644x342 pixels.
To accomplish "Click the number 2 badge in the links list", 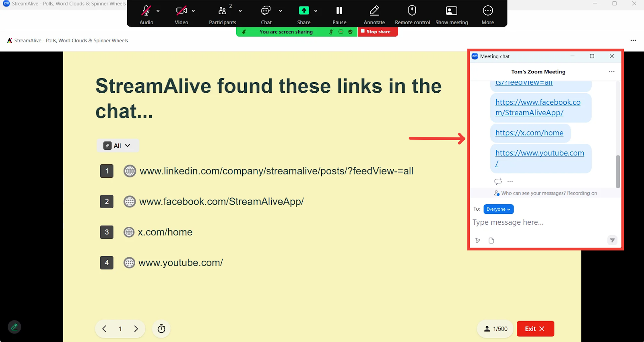I will 107,201.
